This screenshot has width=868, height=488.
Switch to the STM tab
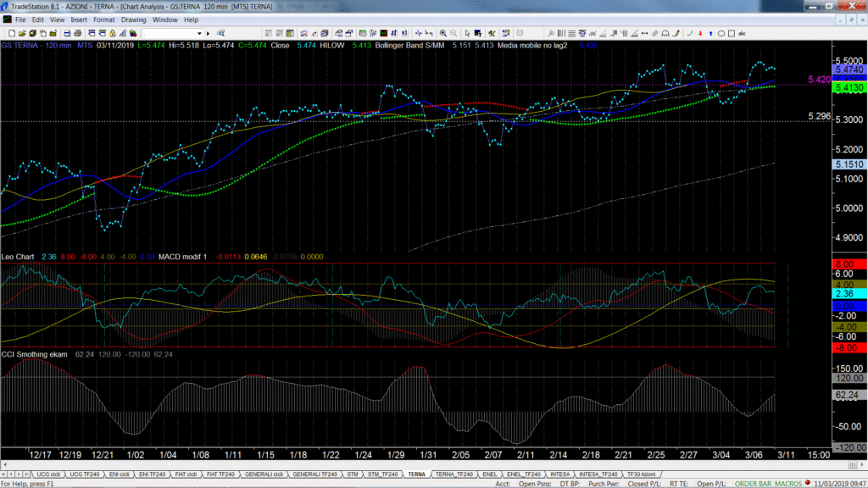point(352,474)
